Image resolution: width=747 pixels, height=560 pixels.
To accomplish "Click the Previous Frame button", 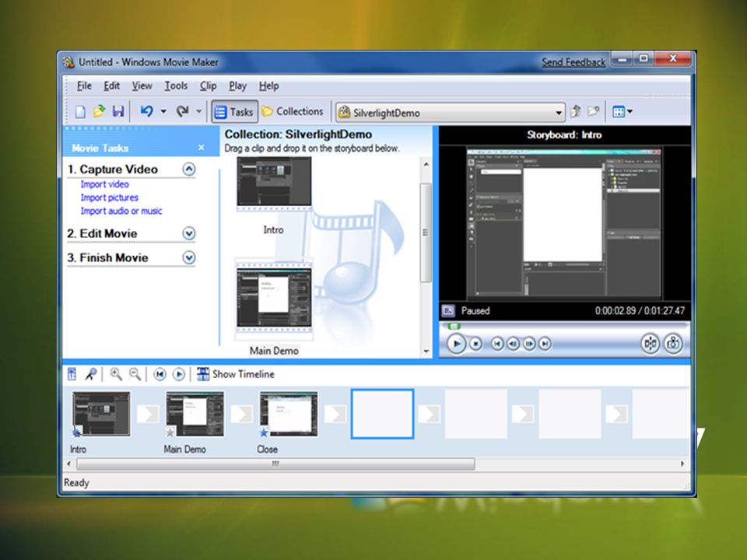I will coord(513,343).
